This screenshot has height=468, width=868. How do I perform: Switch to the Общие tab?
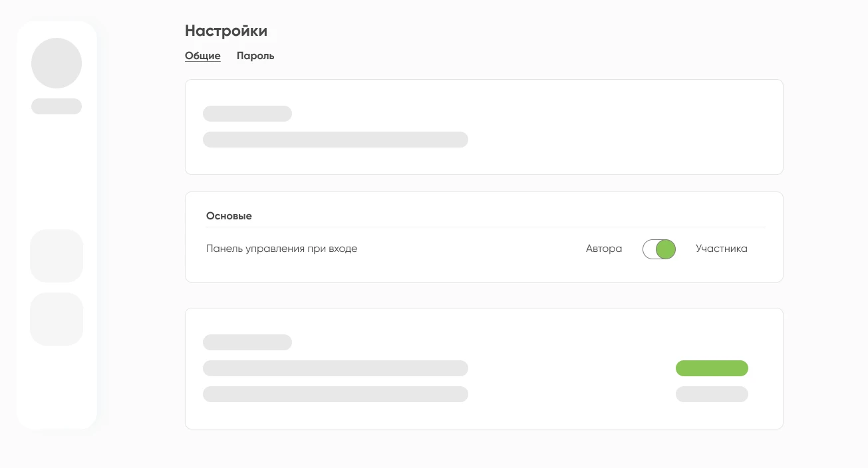[x=202, y=56]
